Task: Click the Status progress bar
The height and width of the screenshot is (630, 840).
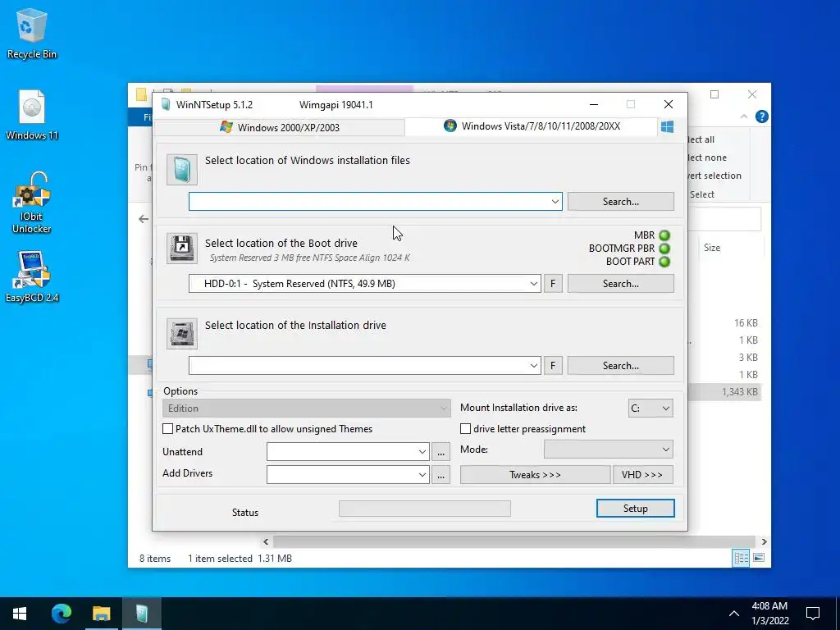Action: coord(425,509)
